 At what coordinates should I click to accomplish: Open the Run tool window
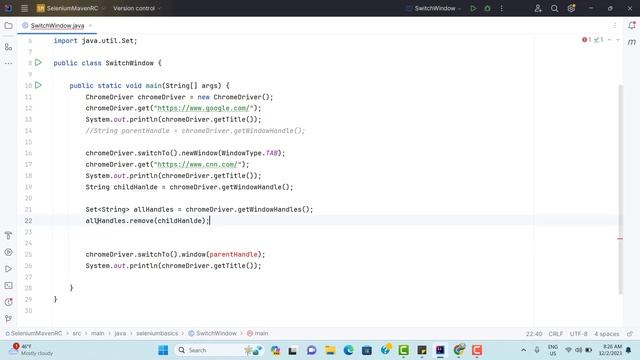[x=8, y=269]
